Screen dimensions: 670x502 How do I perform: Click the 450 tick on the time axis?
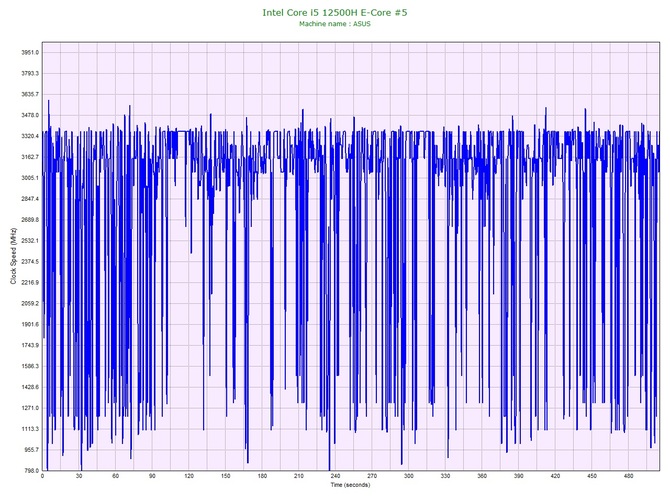pos(592,476)
